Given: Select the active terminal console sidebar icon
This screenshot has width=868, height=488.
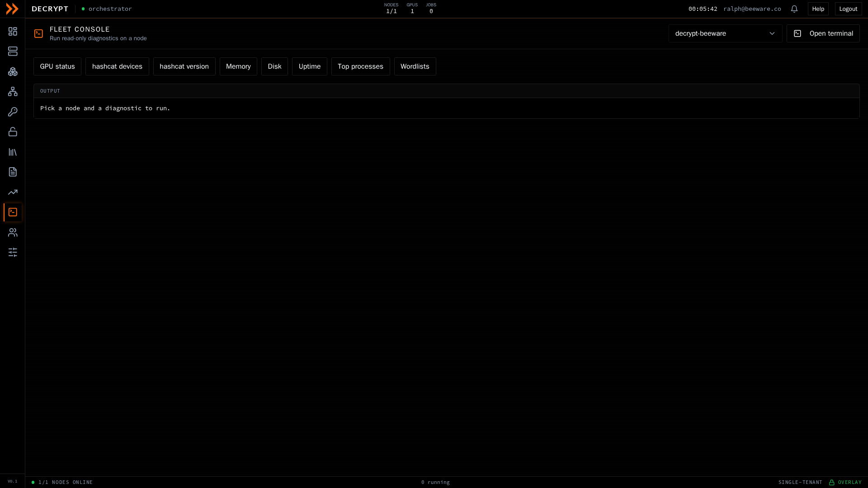Looking at the screenshot, I should click(13, 212).
